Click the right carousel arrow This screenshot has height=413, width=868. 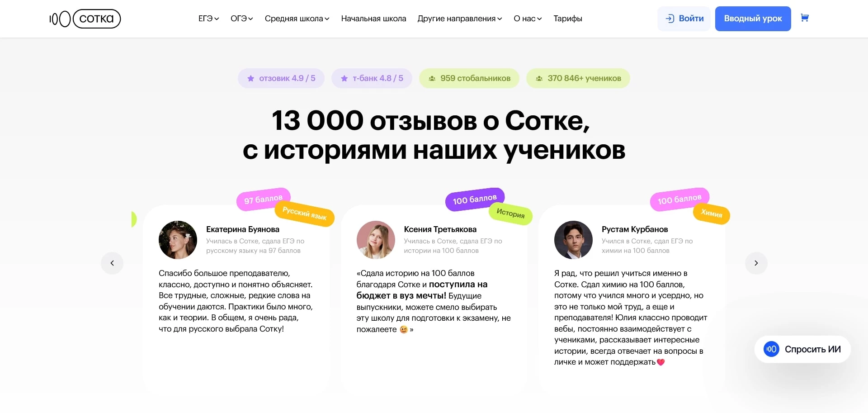[x=755, y=263]
